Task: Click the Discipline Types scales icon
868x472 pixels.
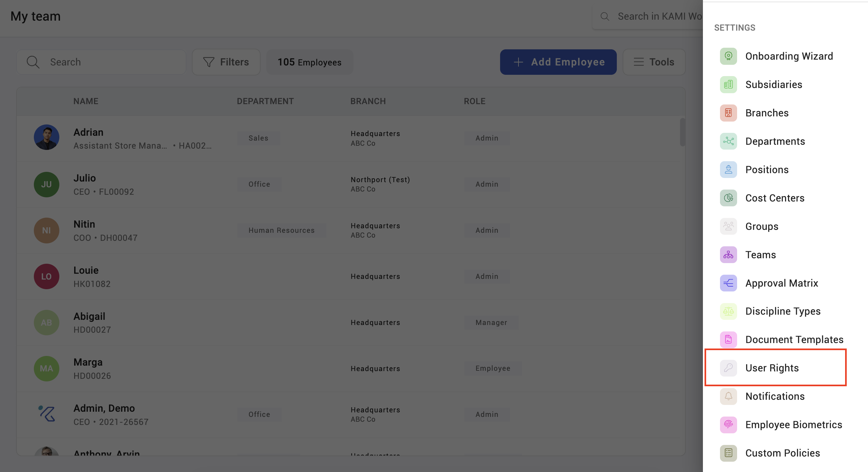Action: click(x=728, y=311)
